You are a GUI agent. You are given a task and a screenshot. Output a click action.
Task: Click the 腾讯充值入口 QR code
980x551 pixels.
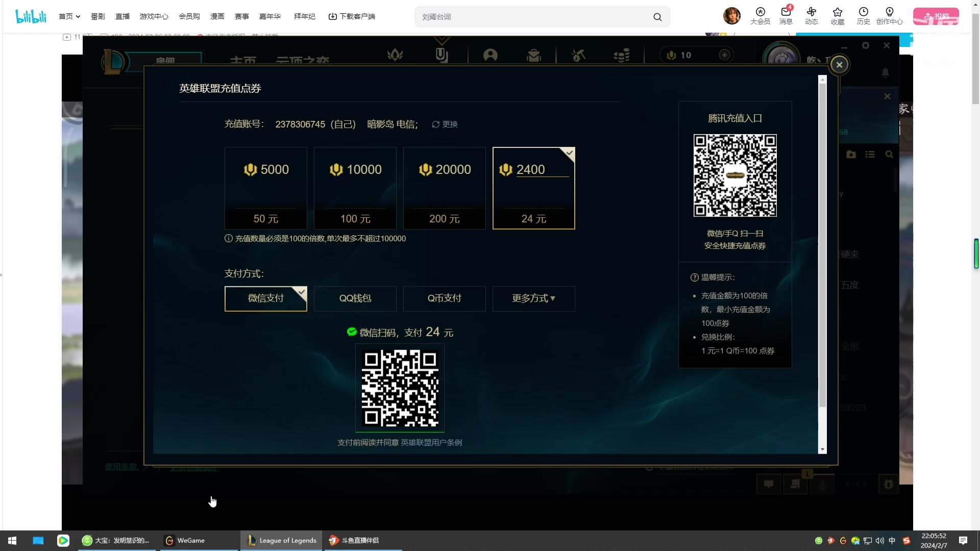pos(735,176)
